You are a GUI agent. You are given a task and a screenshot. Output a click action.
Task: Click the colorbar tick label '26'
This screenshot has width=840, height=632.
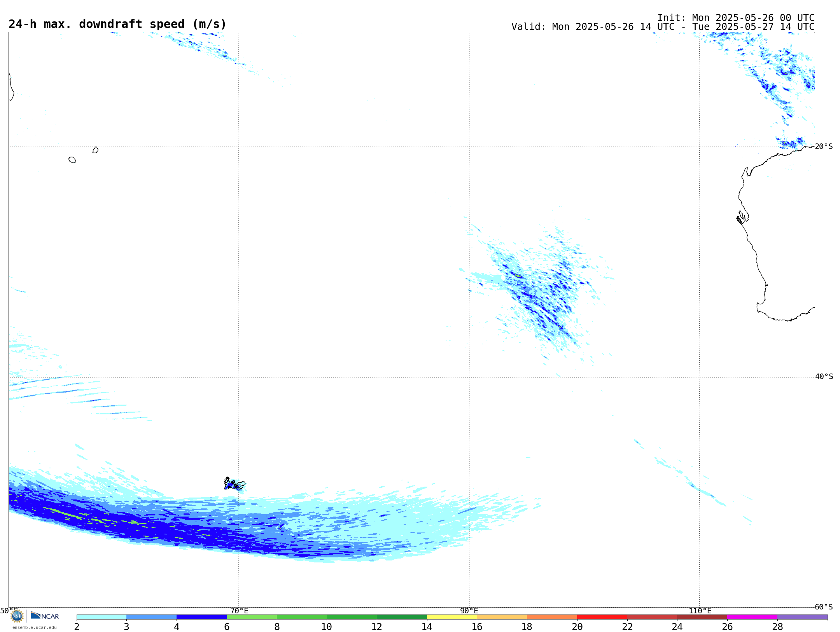pos(727,627)
